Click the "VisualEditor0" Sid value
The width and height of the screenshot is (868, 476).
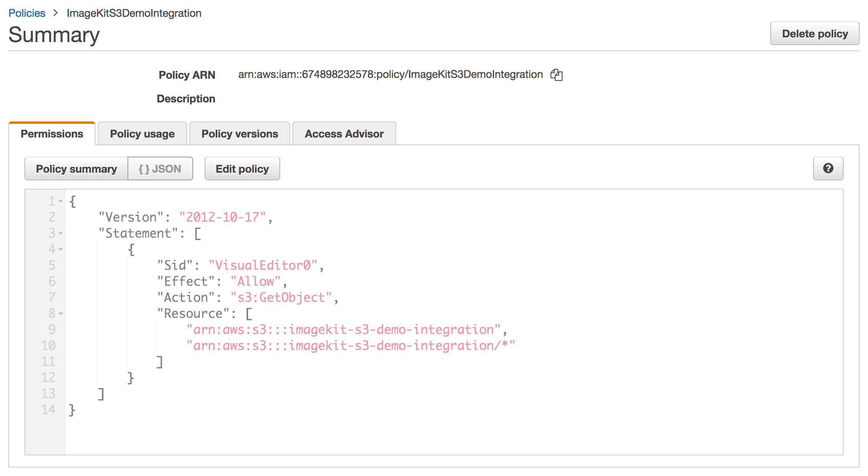[x=263, y=265]
